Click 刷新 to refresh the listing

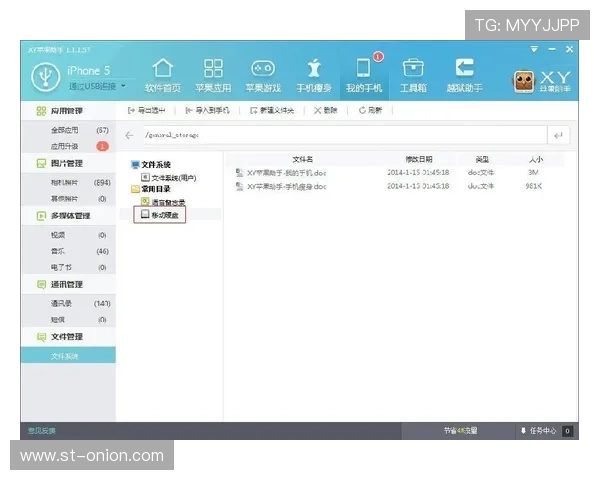(370, 110)
